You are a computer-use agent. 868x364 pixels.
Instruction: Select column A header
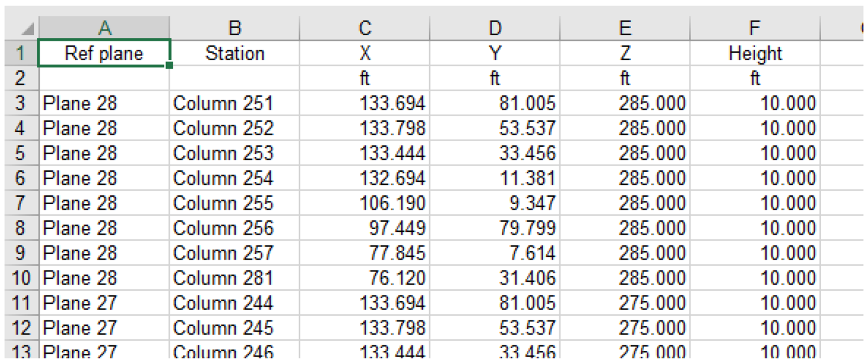pos(104,28)
